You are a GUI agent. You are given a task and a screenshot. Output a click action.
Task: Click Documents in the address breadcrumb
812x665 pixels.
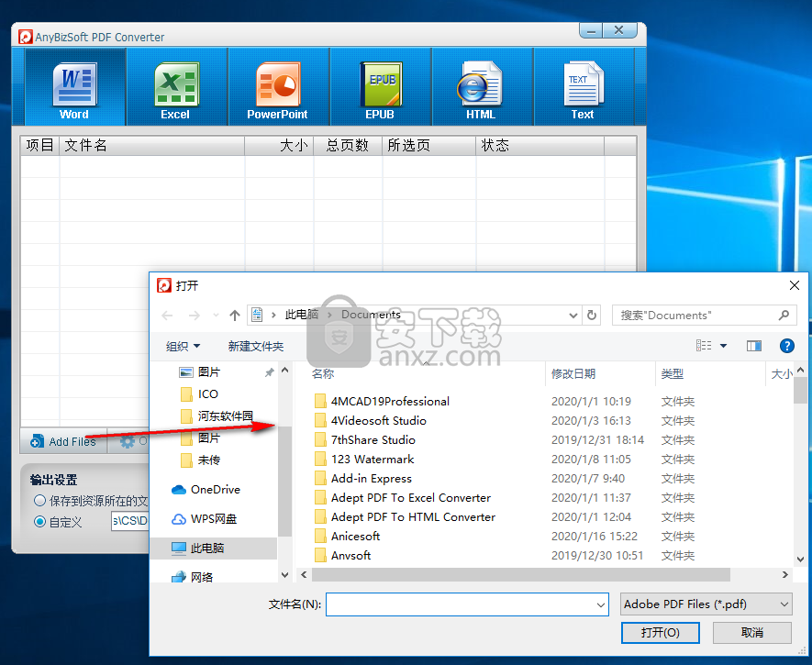371,314
